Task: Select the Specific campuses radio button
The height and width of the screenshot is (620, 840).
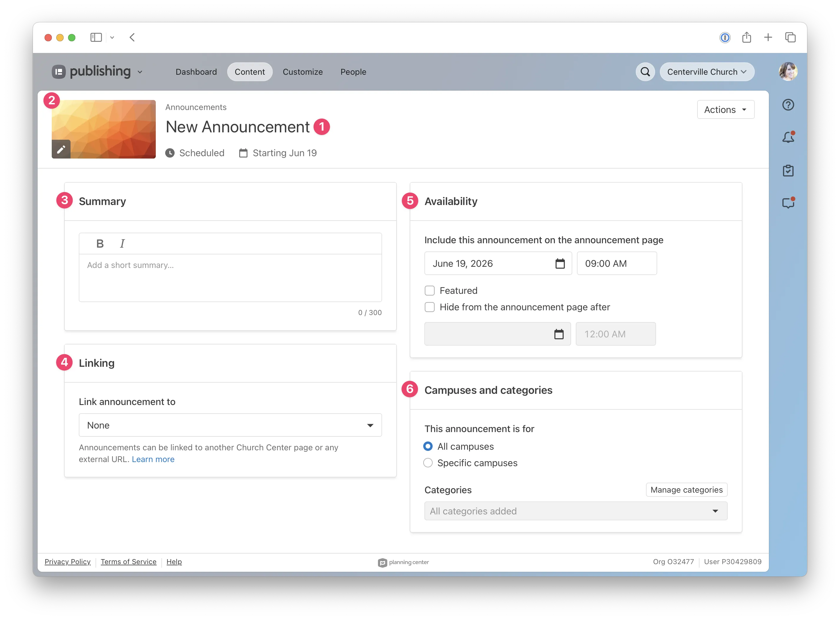Action: pyautogui.click(x=428, y=463)
